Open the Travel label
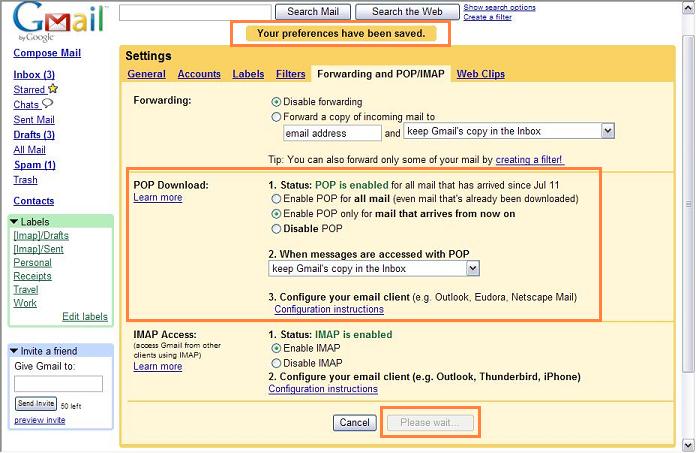This screenshot has width=696, height=453. click(x=26, y=290)
